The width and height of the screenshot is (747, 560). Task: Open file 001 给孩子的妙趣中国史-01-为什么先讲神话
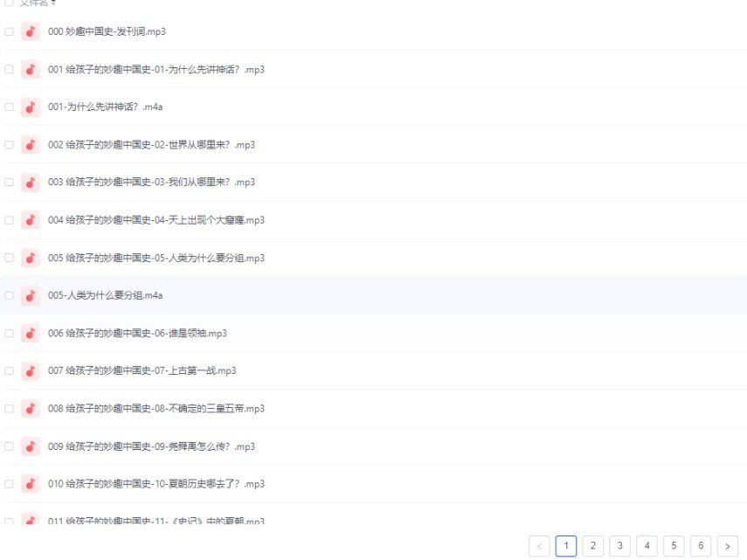click(x=156, y=70)
